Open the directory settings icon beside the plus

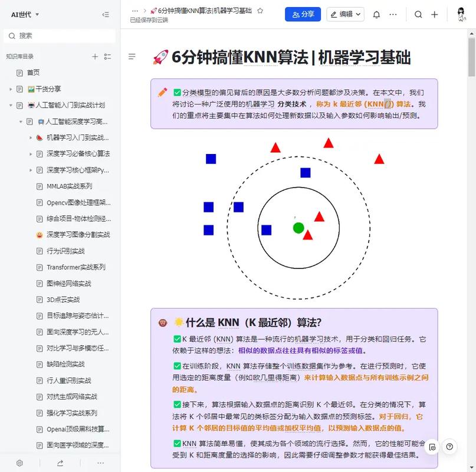(x=107, y=56)
